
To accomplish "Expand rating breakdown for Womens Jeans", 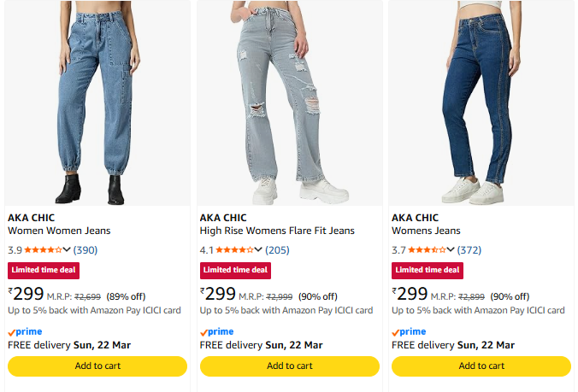I will point(451,250).
